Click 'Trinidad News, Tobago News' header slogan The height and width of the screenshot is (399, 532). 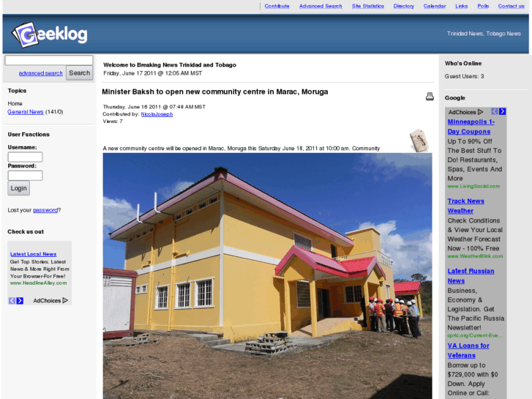[484, 34]
